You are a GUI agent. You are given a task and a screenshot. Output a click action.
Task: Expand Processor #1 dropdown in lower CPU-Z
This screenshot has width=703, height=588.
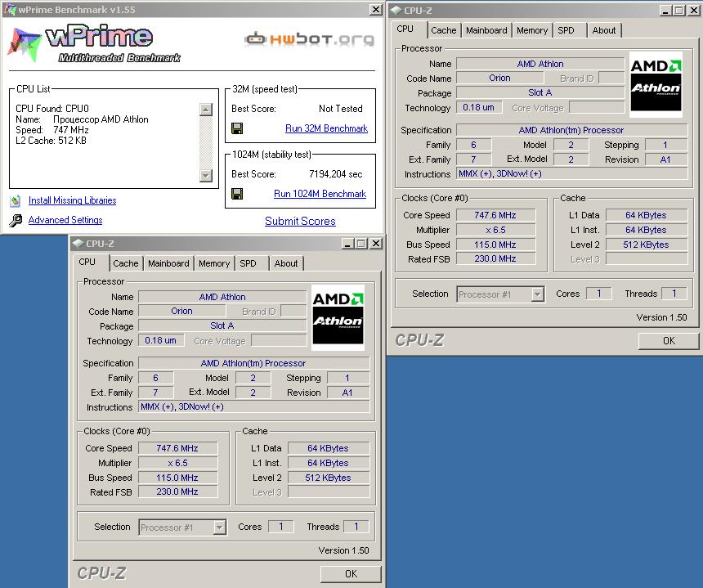click(219, 527)
